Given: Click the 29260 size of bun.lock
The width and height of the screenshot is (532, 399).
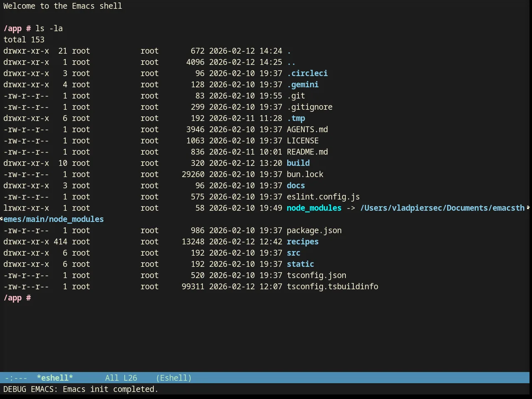Looking at the screenshot, I should pos(193,174).
